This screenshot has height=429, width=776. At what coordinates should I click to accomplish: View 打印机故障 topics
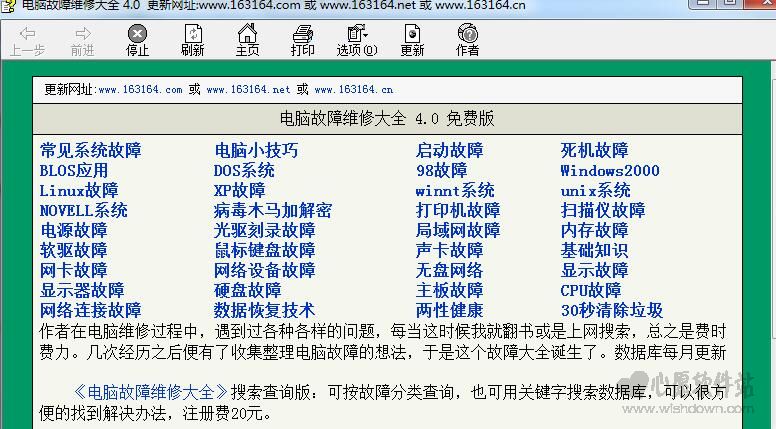pyautogui.click(x=458, y=210)
